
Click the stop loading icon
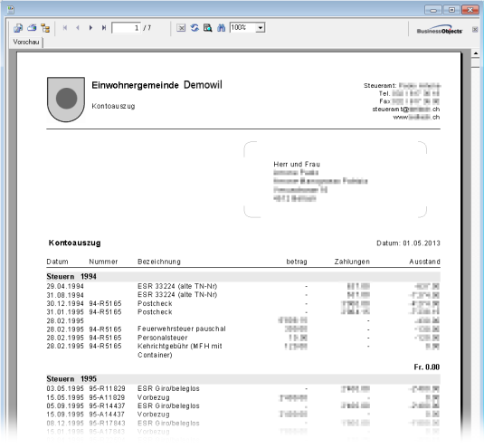click(181, 28)
